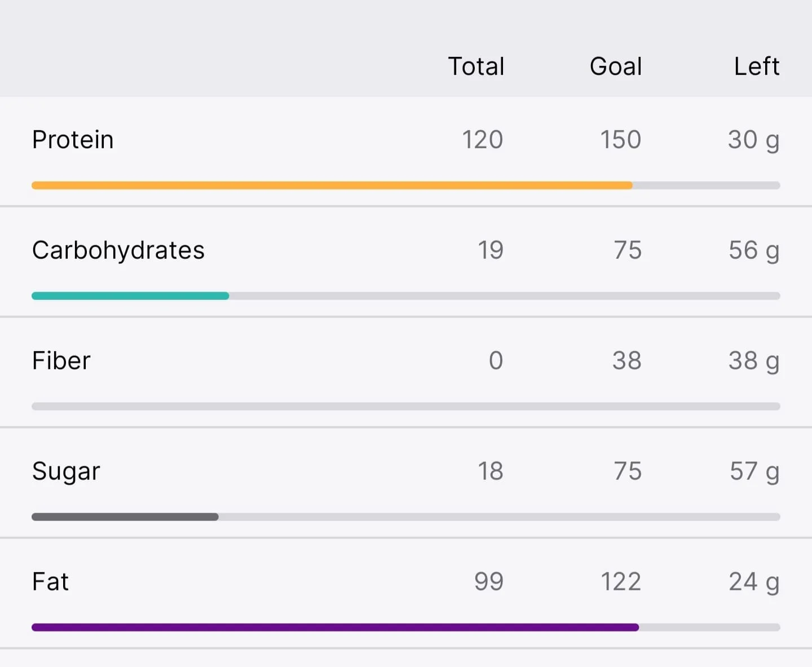Select the Protein row label
The width and height of the screenshot is (812, 667).
[73, 140]
